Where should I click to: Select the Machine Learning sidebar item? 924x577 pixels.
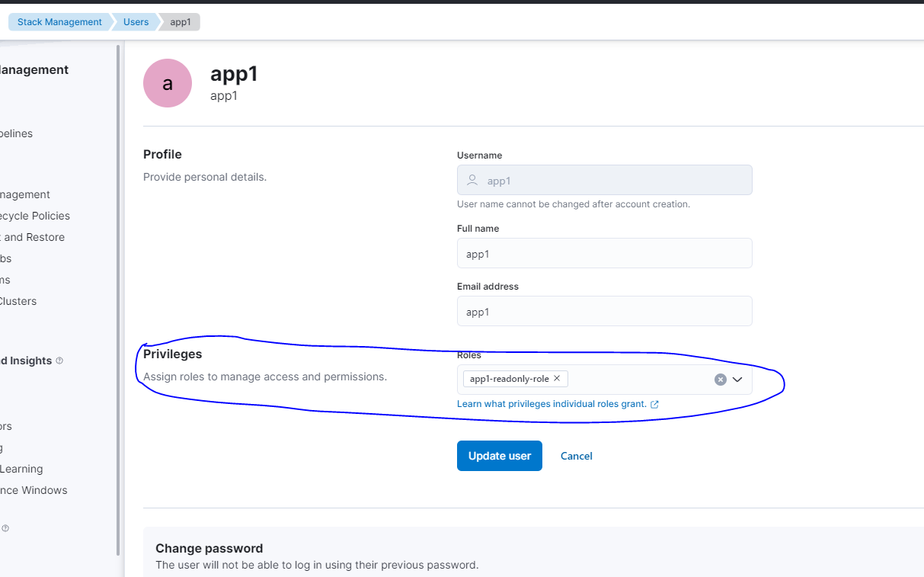pyautogui.click(x=21, y=469)
